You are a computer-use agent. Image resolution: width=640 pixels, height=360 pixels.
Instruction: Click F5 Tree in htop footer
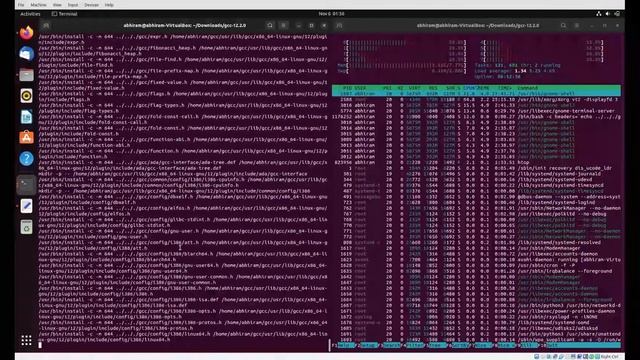click(437, 345)
